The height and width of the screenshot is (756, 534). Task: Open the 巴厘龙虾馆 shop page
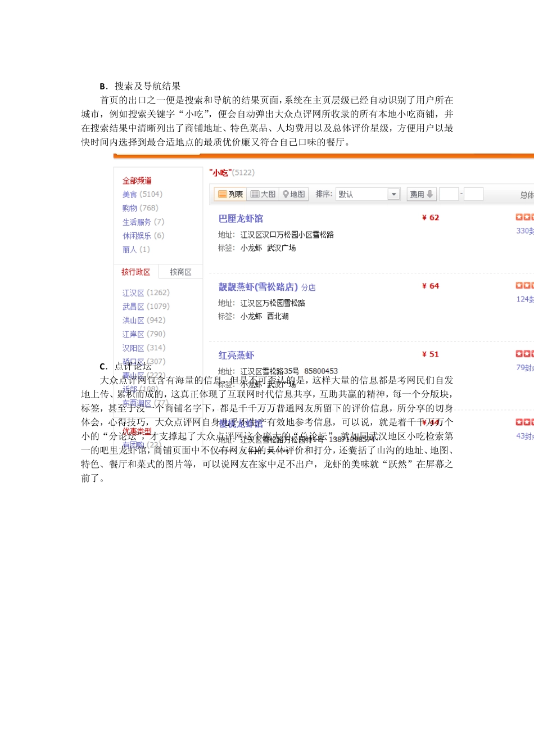[241, 218]
